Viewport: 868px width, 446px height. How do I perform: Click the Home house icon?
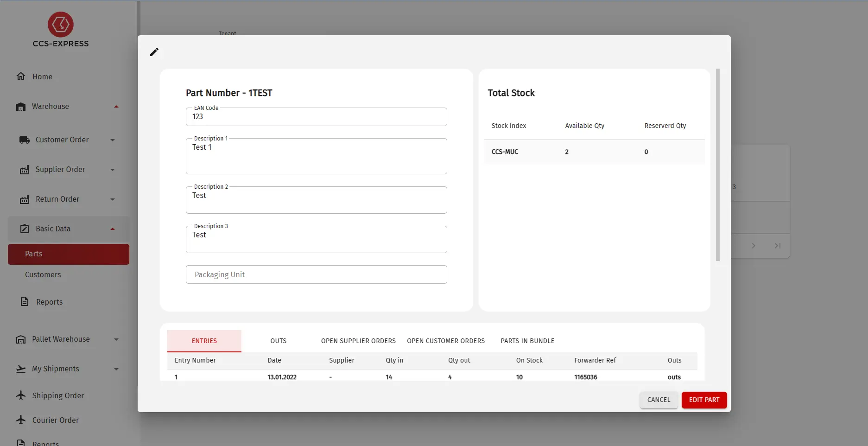(x=21, y=76)
